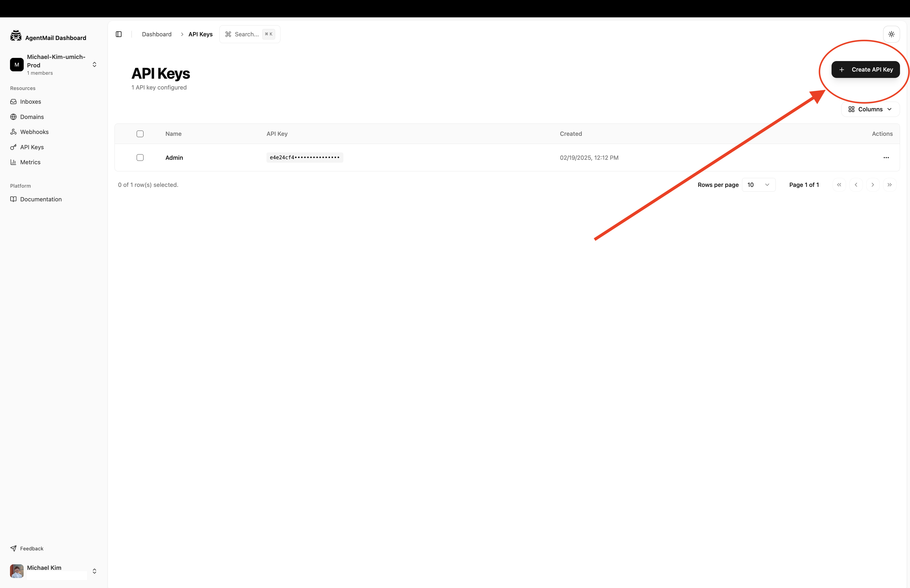910x588 pixels.
Task: Jump to last page with double-arrow
Action: click(890, 185)
